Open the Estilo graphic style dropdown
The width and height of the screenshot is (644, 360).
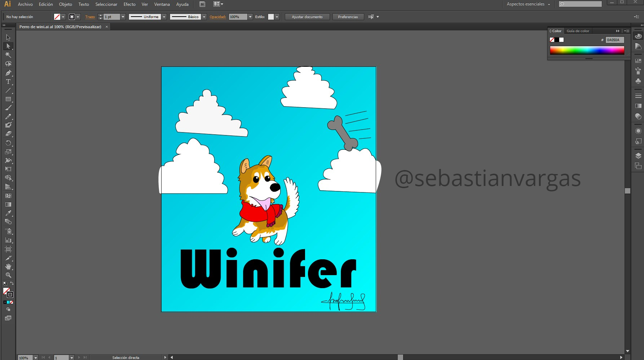pyautogui.click(x=277, y=17)
